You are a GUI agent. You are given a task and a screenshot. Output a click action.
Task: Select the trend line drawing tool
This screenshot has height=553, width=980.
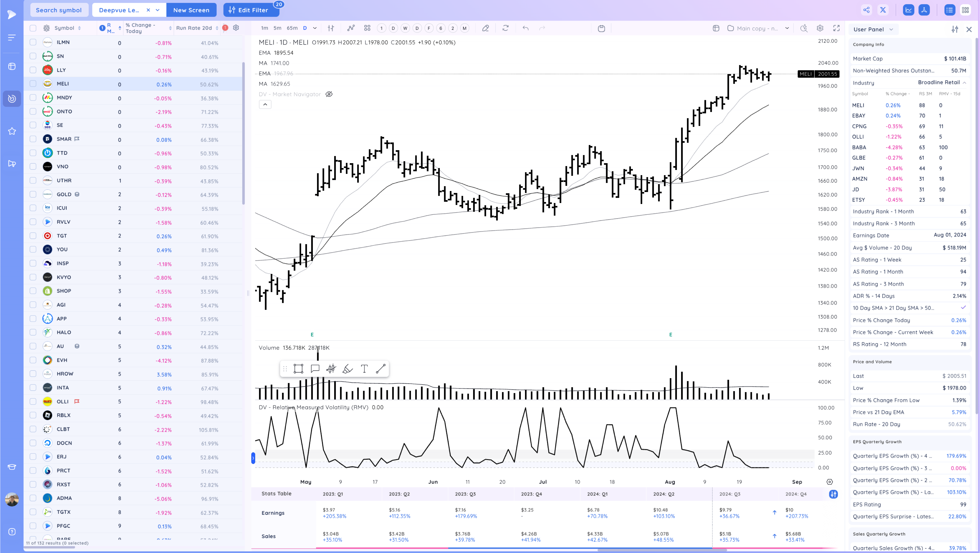pyautogui.click(x=380, y=369)
